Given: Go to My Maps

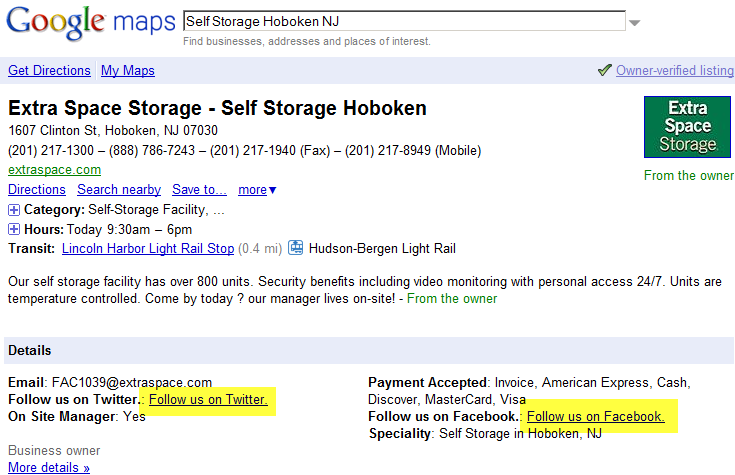Looking at the screenshot, I should pos(128,71).
